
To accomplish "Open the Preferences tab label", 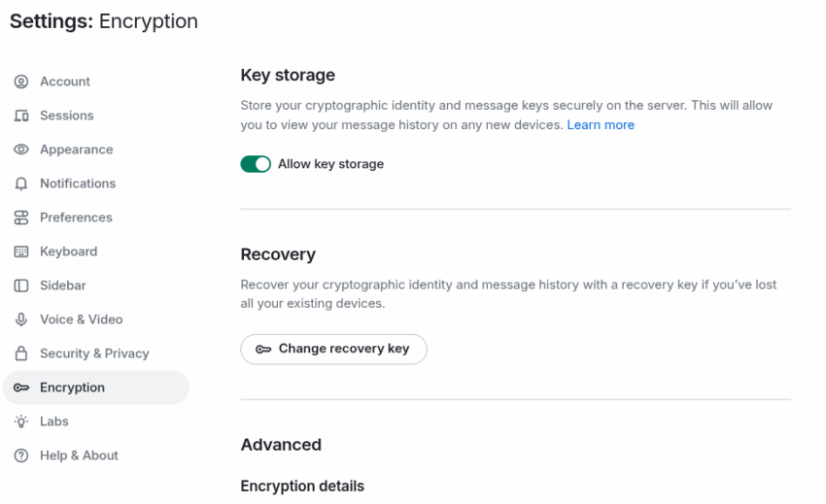I will click(76, 218).
